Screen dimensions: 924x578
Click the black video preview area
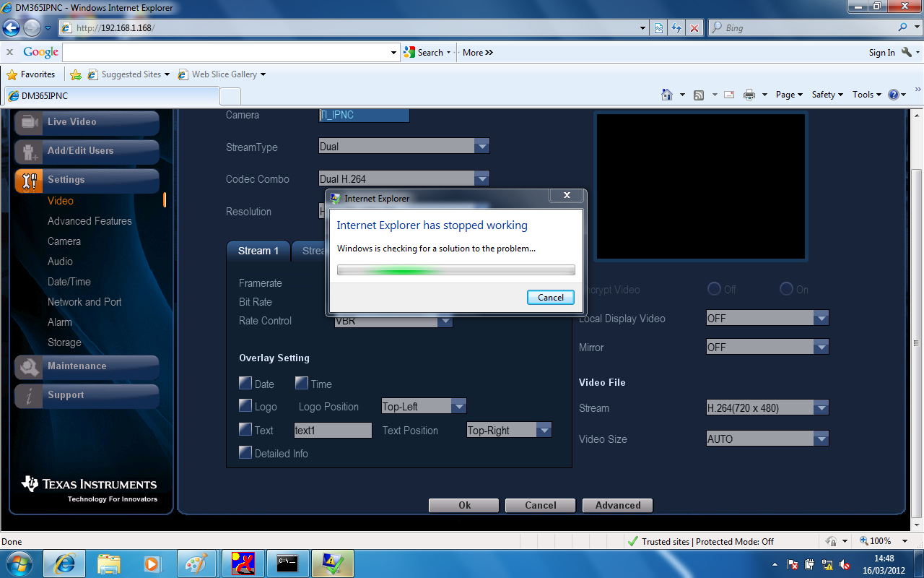pyautogui.click(x=700, y=186)
